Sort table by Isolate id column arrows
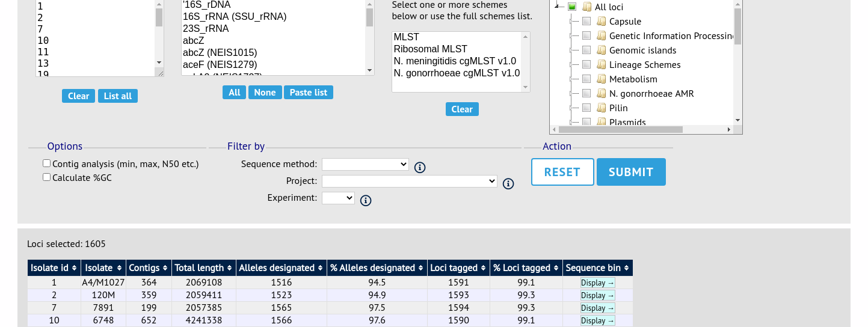Image resolution: width=868 pixels, height=327 pixels. [73, 268]
